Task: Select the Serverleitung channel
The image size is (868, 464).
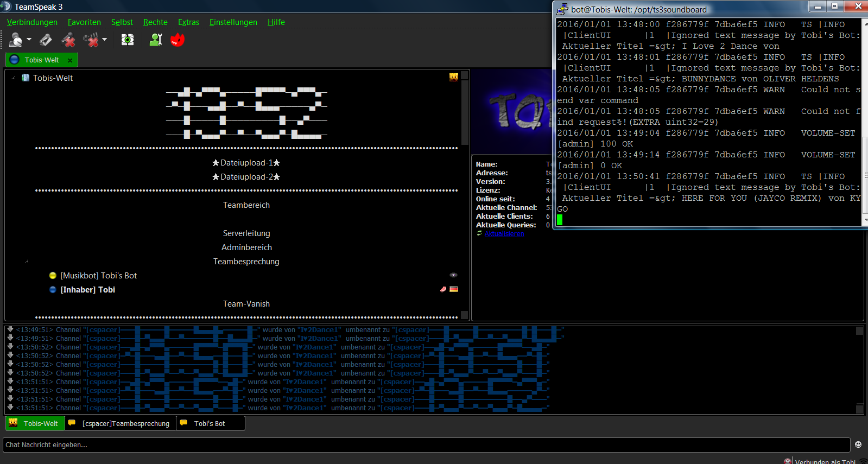Action: pos(246,233)
